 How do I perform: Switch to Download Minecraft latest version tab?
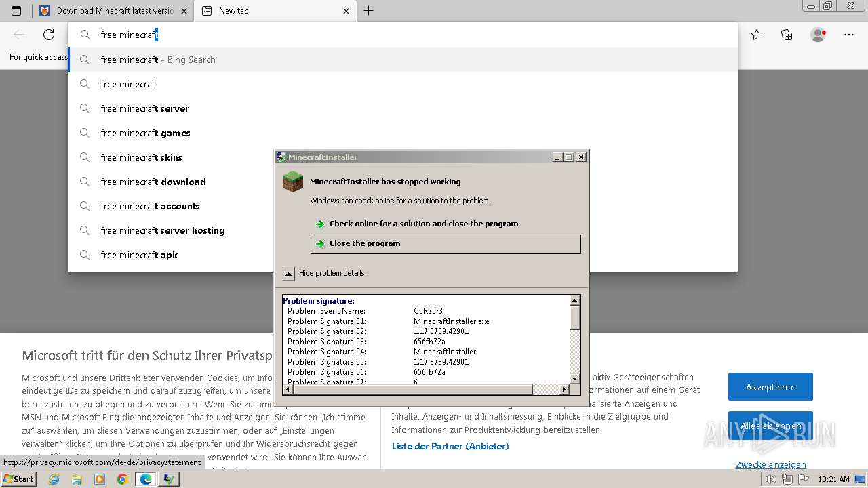click(x=113, y=11)
